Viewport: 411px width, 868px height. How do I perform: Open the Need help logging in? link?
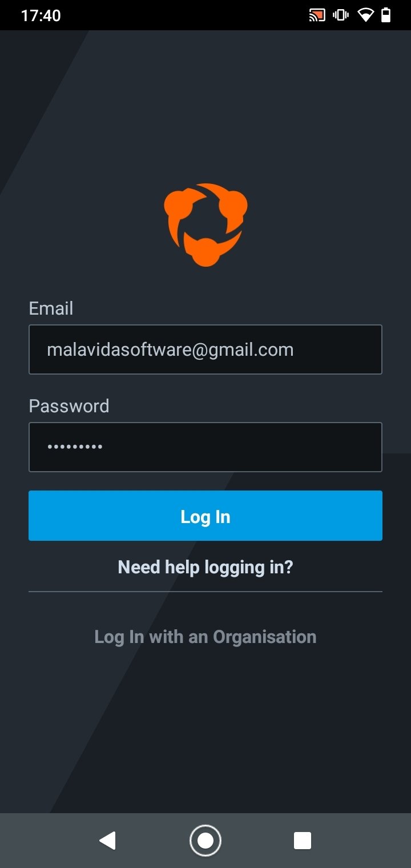pos(205,567)
